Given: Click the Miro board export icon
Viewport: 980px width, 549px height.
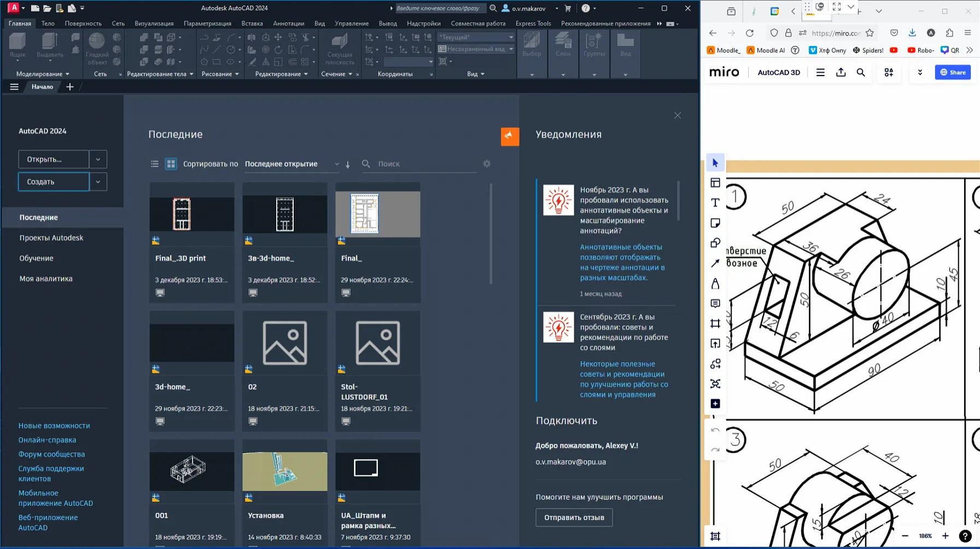Looking at the screenshot, I should point(841,72).
